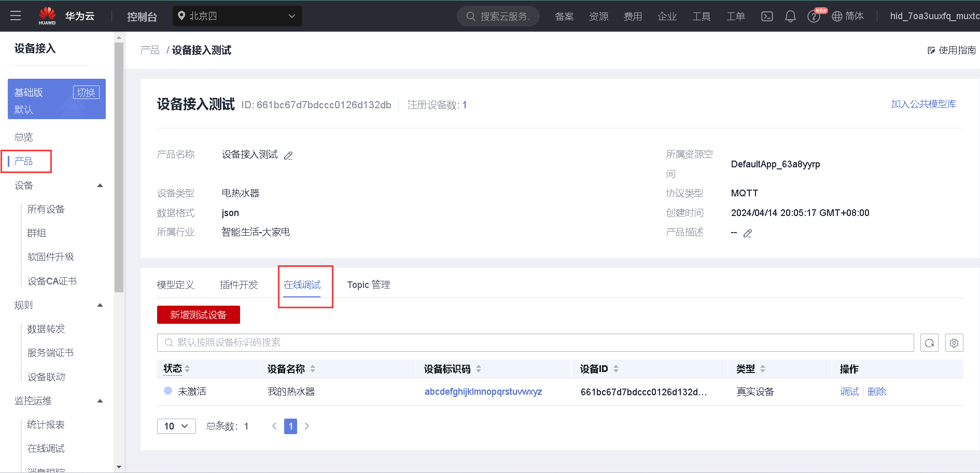Open the account menu hid_7oa3uuxfq
The width and height of the screenshot is (980, 473).
pos(934,16)
